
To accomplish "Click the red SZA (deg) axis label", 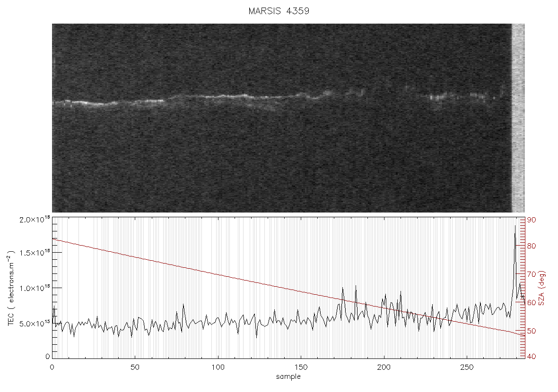I will click(x=541, y=288).
